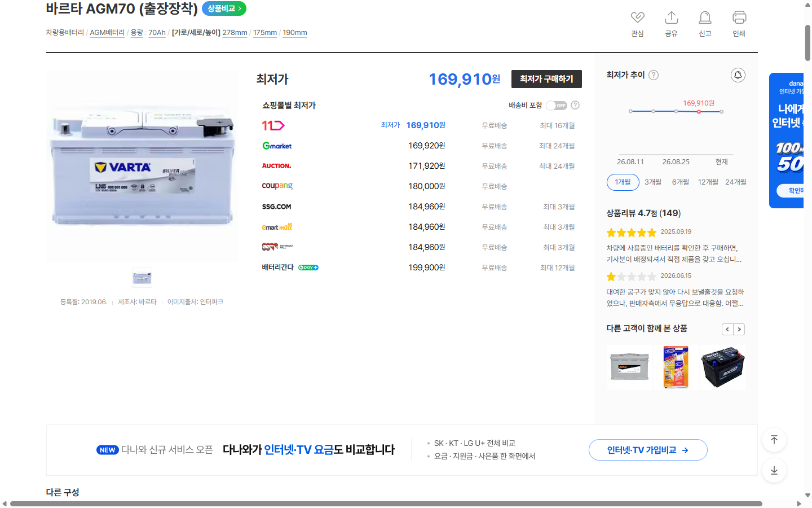
Task: Open the 11번가 mall logo
Action: coord(273,125)
